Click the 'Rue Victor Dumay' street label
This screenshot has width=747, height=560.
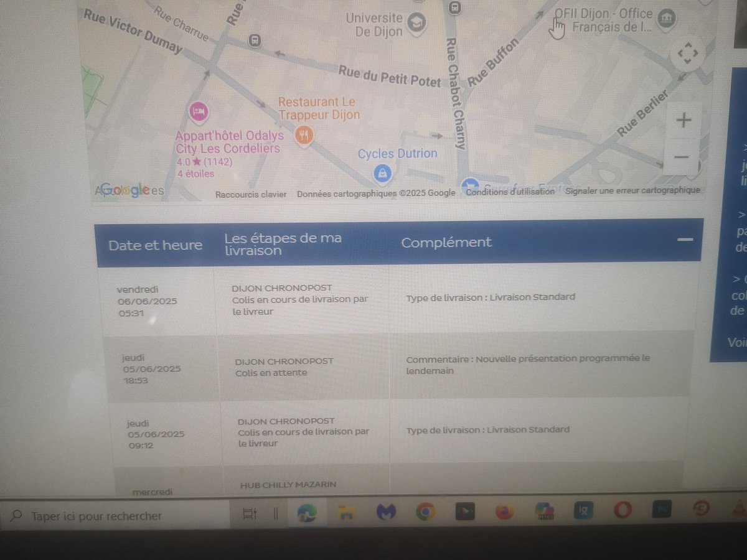[132, 30]
